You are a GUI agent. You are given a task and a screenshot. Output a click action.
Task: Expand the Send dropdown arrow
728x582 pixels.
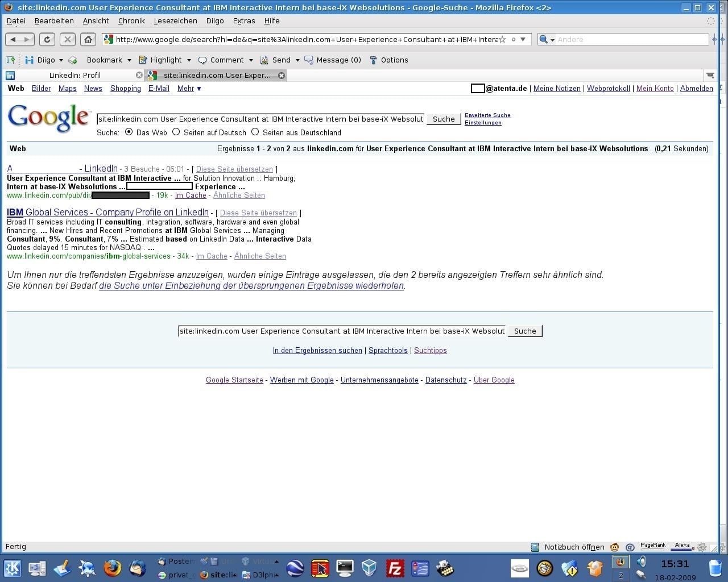(297, 60)
